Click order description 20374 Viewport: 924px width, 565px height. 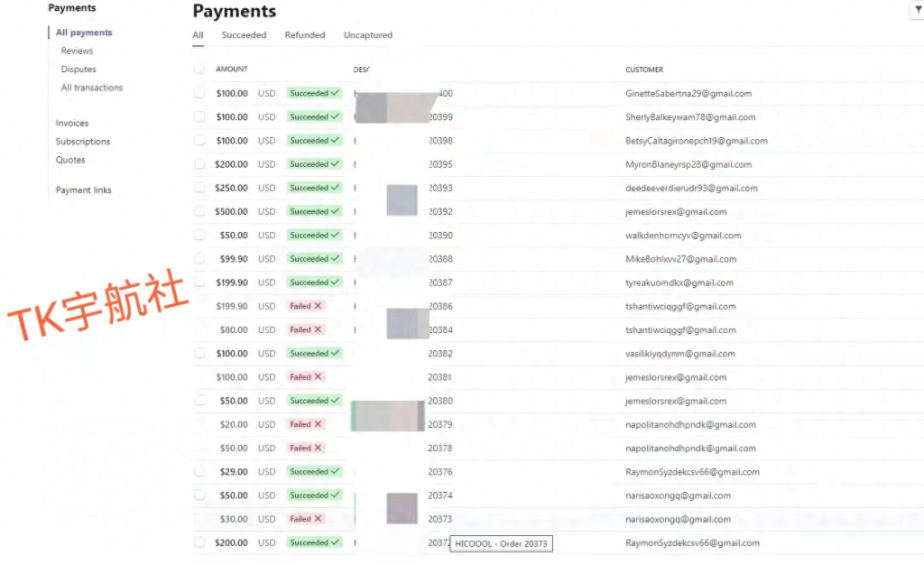[x=440, y=495]
